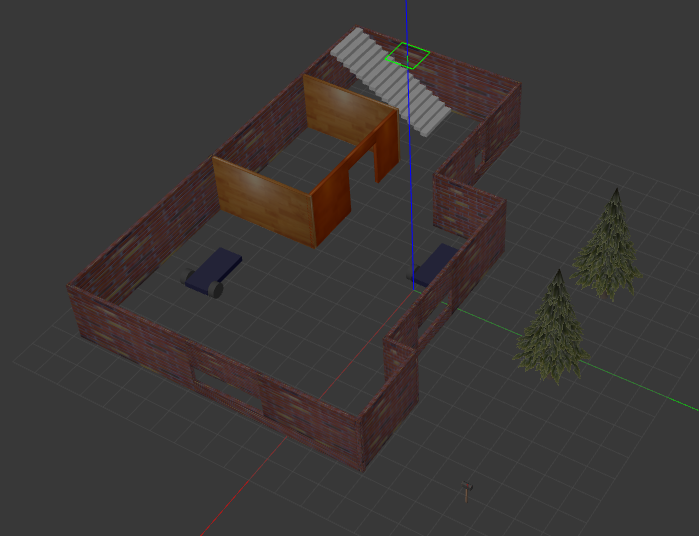Select the nearer pine tree
The image size is (699, 536).
tap(553, 326)
